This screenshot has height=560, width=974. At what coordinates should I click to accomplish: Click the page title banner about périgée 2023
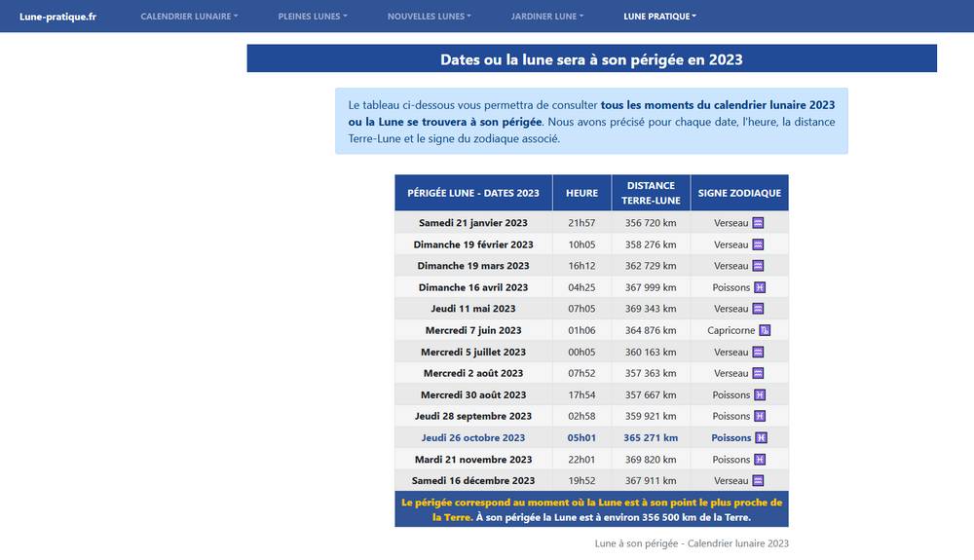[591, 59]
